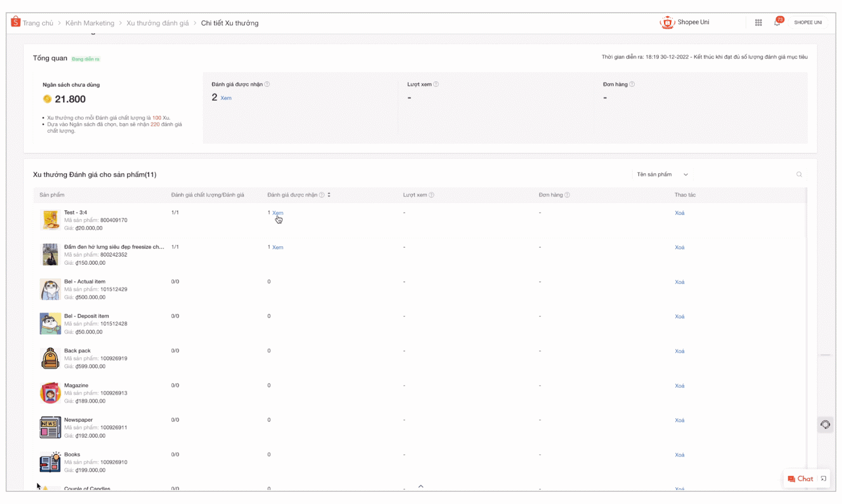Open the Tên sản phẩm dropdown
The width and height of the screenshot is (842, 504).
click(662, 175)
